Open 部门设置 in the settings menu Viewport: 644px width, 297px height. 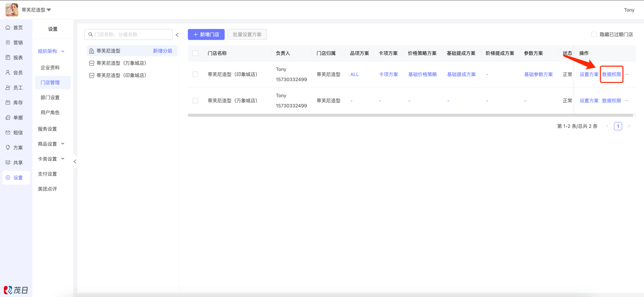tap(50, 98)
